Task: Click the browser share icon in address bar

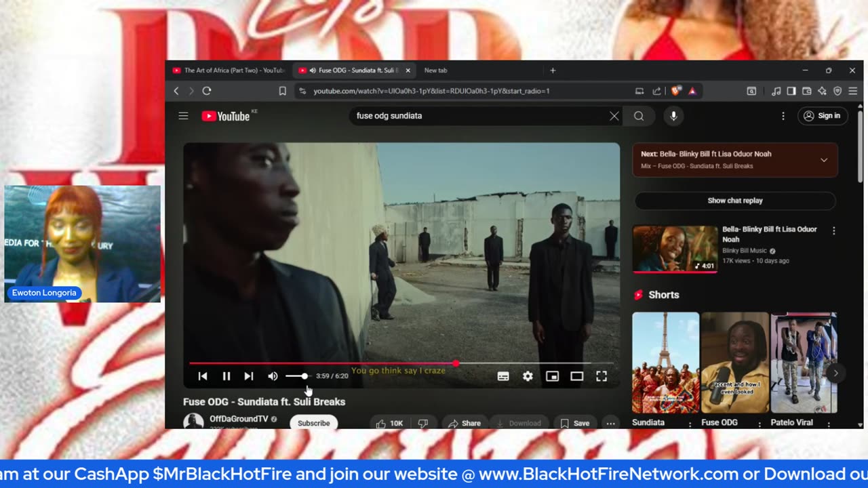Action: (656, 91)
